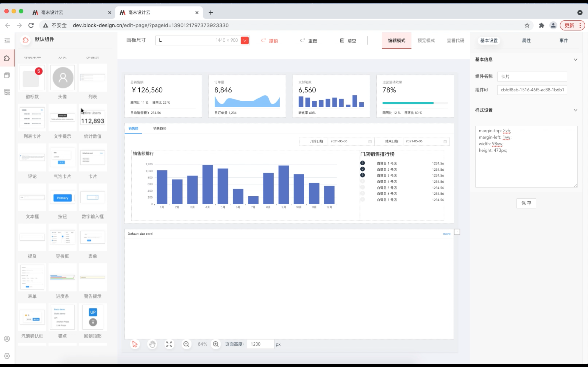
Task: Select the 进度条 component thumbnail
Action: coord(62,278)
